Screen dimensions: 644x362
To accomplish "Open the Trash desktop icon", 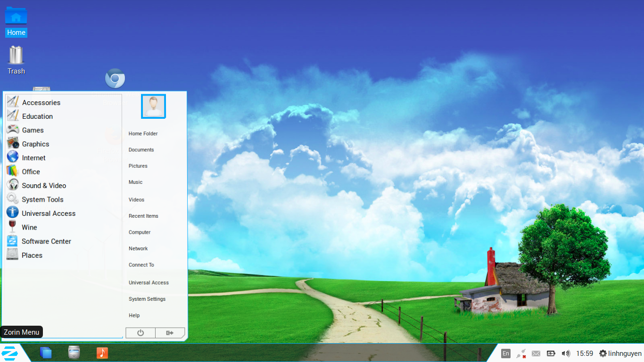I will point(16,56).
